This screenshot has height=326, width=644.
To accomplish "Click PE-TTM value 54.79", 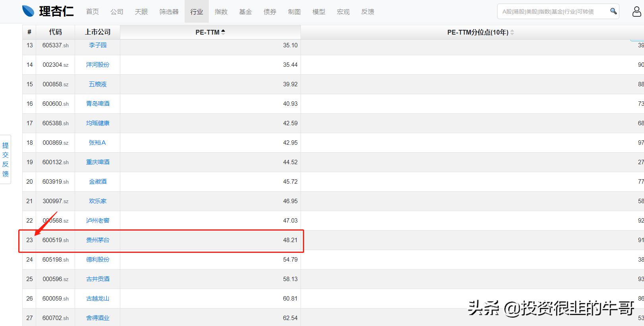I will pos(290,260).
